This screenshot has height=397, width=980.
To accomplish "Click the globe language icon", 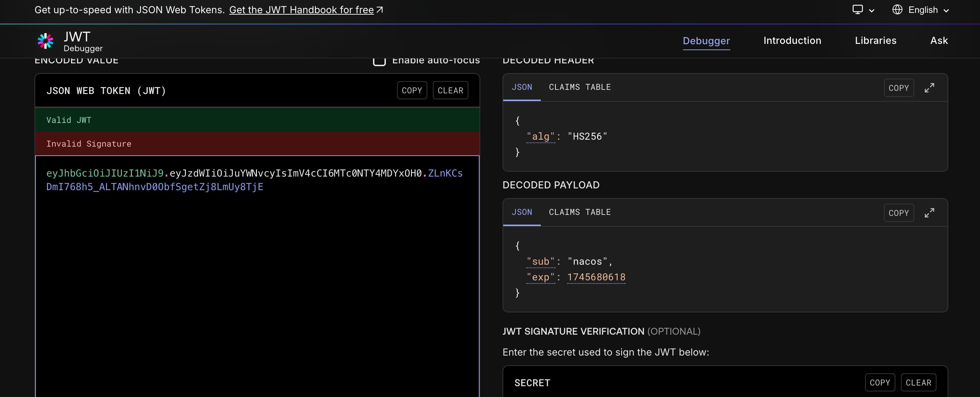I will point(897,9).
